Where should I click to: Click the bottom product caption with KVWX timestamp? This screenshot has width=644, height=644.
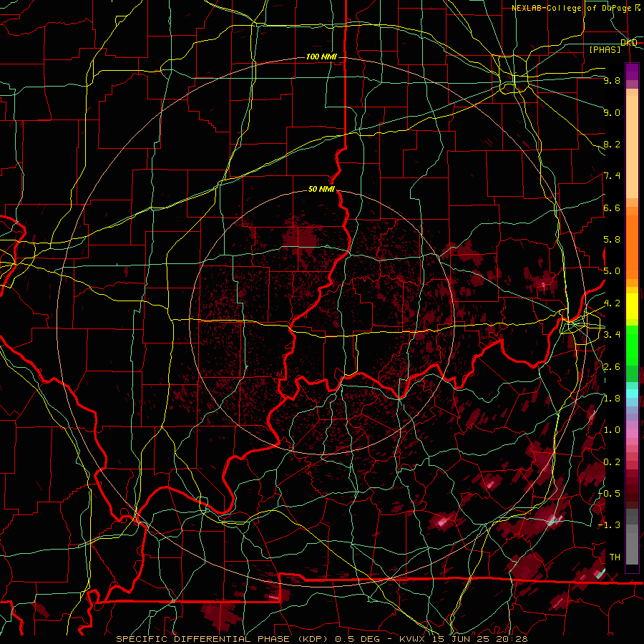pos(322,639)
